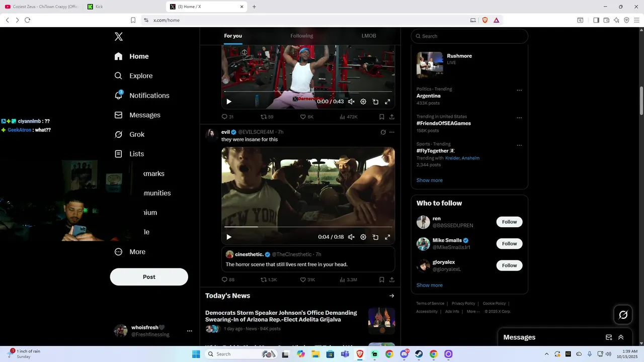
Task: Open horror video settings gear
Action: [363, 237]
